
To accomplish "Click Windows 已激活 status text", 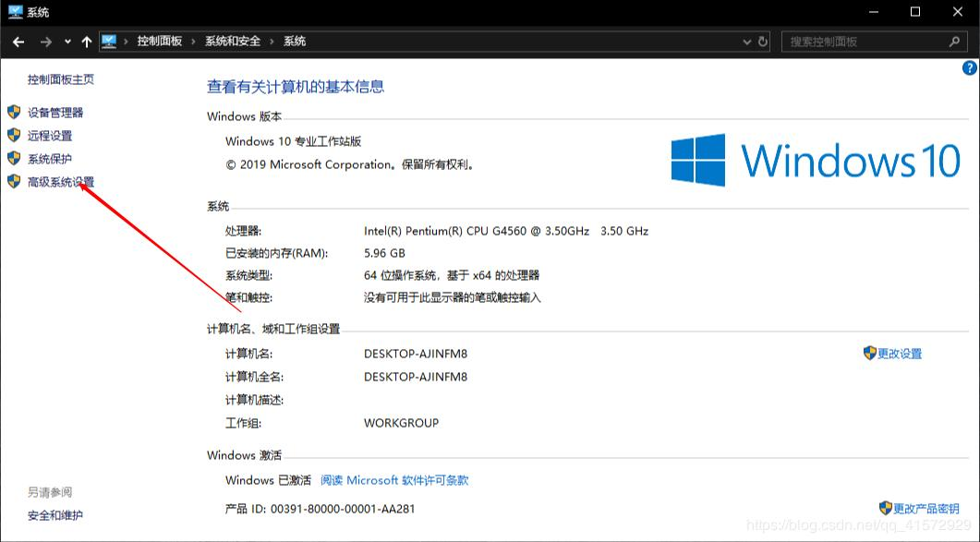I will pyautogui.click(x=268, y=480).
